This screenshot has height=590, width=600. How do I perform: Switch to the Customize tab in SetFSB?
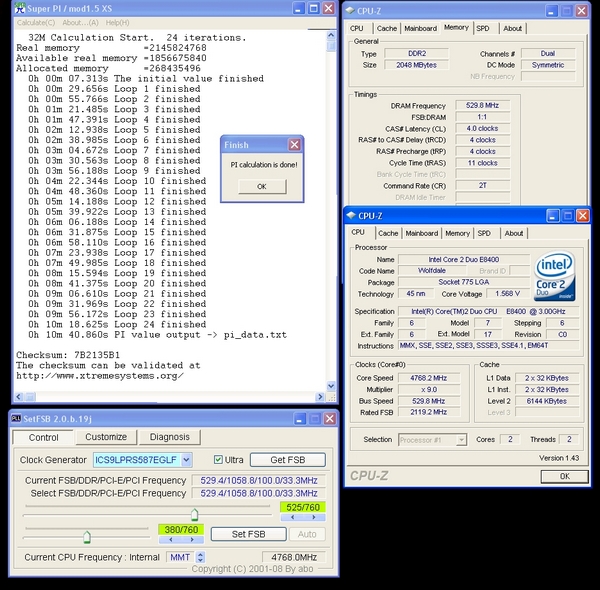[x=106, y=437]
